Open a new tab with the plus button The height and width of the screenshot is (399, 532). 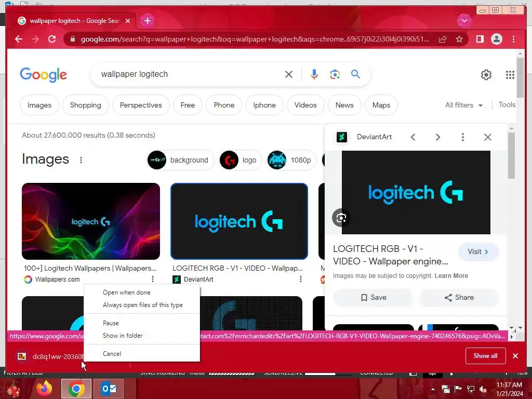click(x=147, y=21)
